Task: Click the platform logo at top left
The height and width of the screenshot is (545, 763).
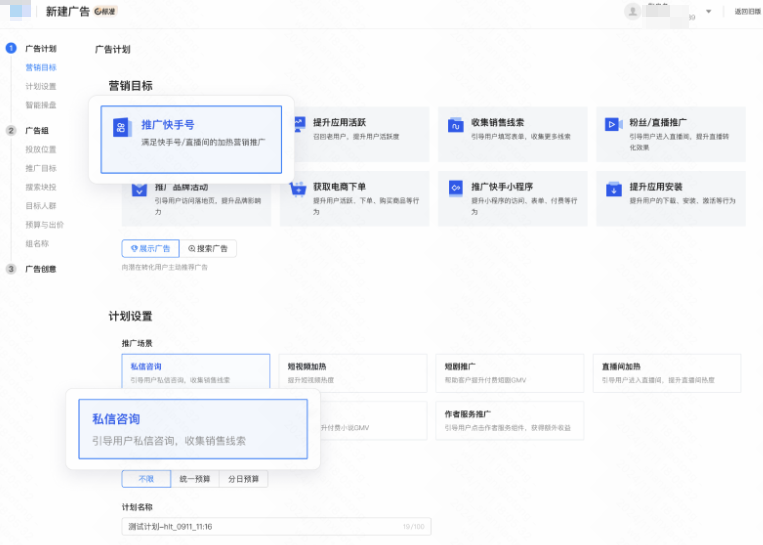Action: (x=20, y=10)
